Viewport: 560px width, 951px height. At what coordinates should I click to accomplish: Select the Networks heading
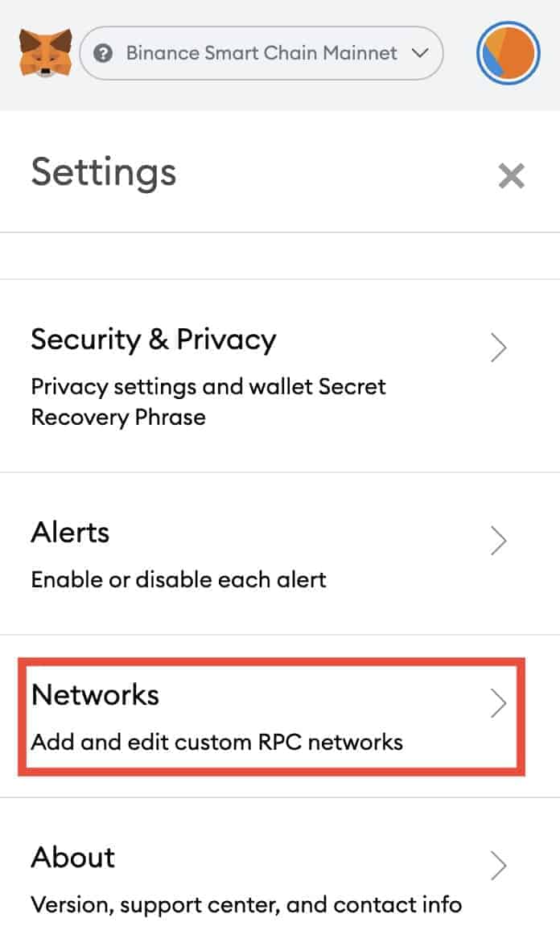pyautogui.click(x=95, y=694)
